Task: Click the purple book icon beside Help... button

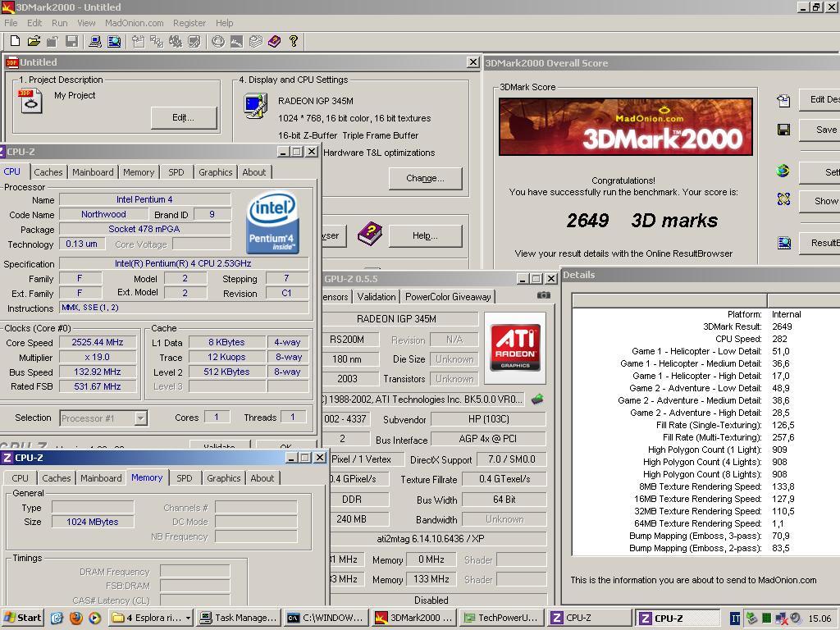Action: (370, 234)
